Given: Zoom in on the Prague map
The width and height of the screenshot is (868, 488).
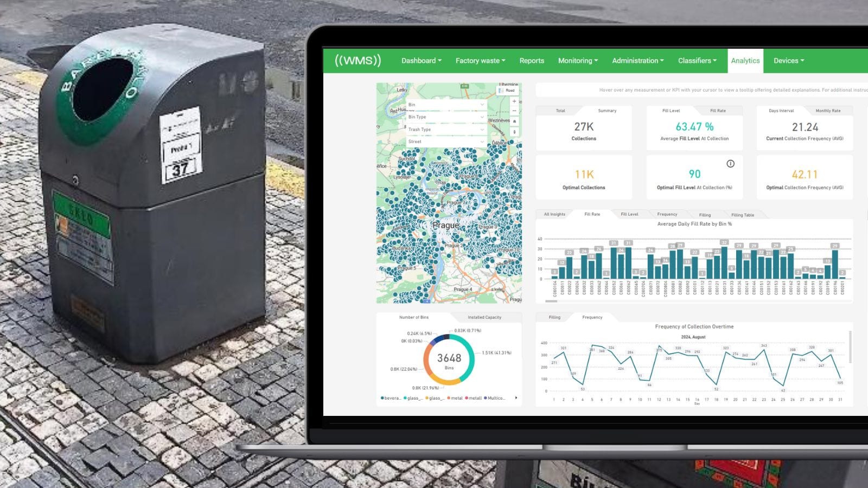Looking at the screenshot, I should (514, 101).
